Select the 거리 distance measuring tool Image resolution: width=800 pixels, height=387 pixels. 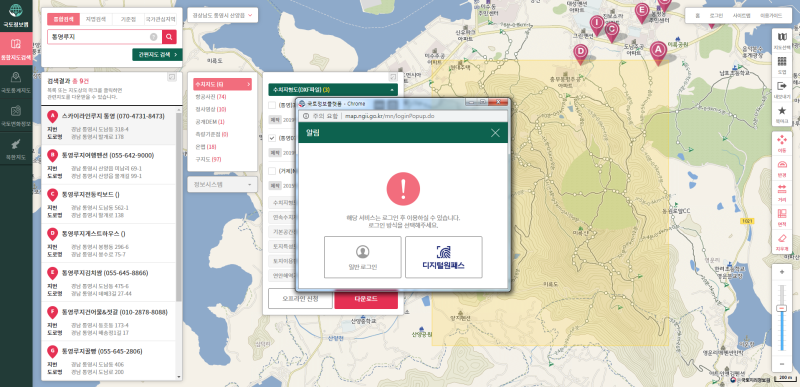[782, 193]
